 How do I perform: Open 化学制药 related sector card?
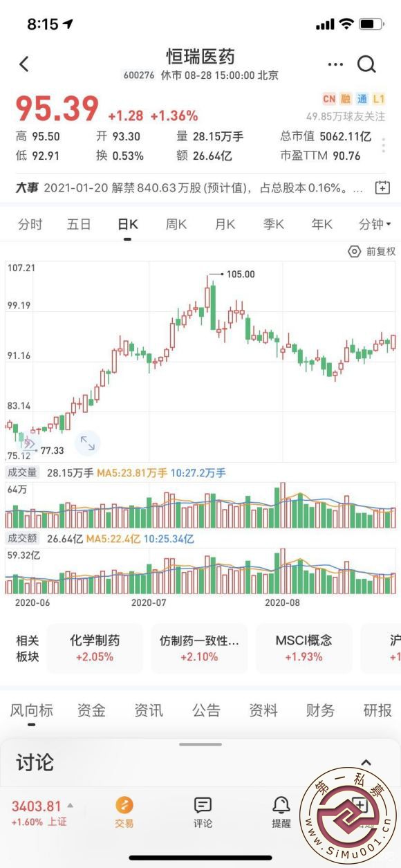click(x=95, y=649)
